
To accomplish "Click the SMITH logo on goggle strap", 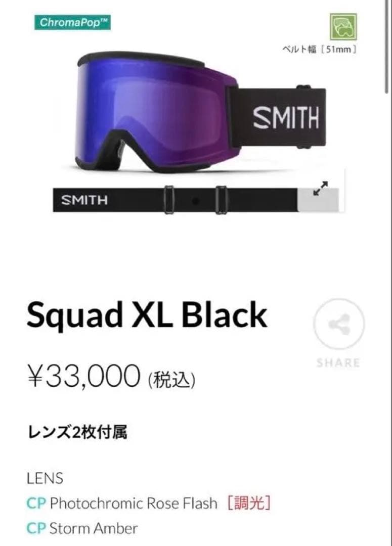I will 286,117.
